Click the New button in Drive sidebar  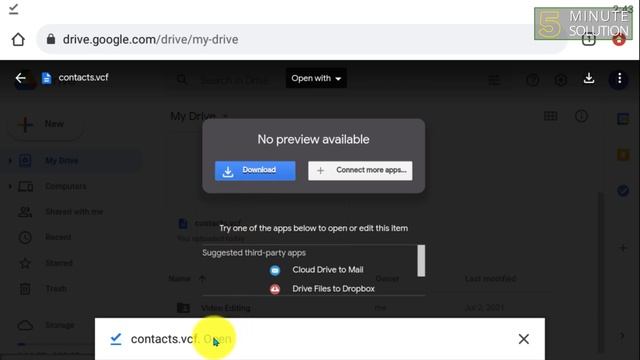(x=46, y=124)
